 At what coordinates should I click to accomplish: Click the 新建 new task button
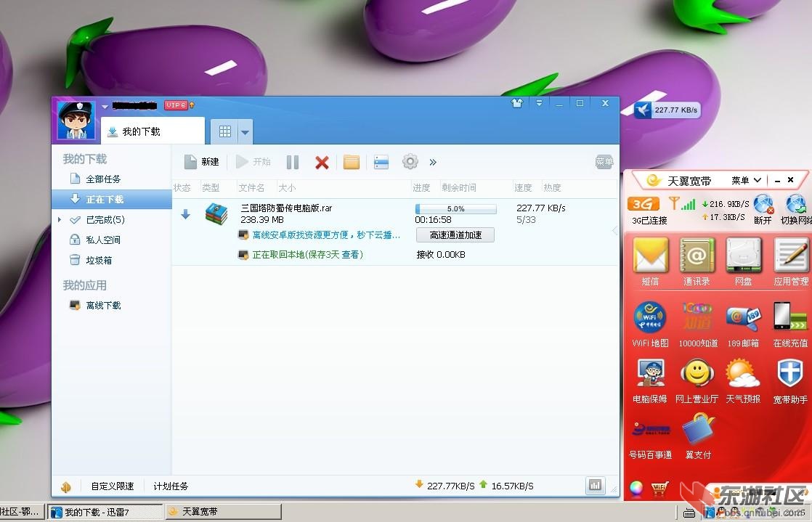point(202,162)
